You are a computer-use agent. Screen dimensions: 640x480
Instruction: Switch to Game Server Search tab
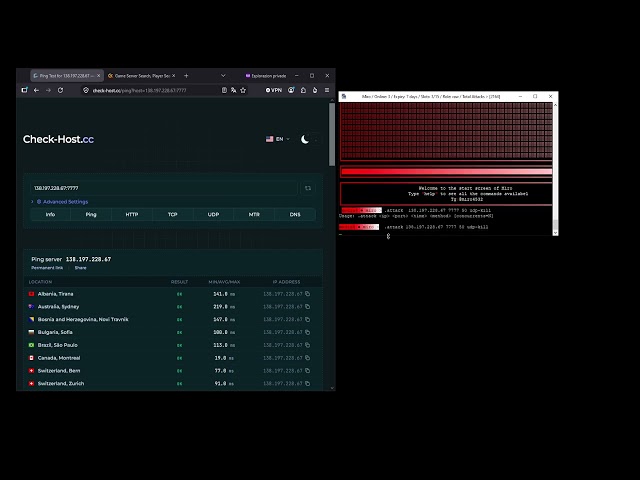(x=142, y=76)
